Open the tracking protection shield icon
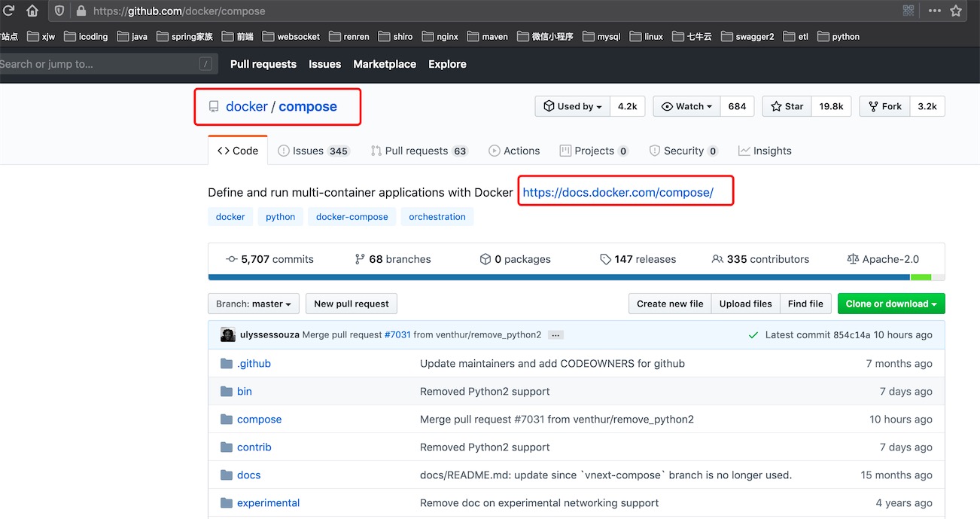 tap(59, 11)
